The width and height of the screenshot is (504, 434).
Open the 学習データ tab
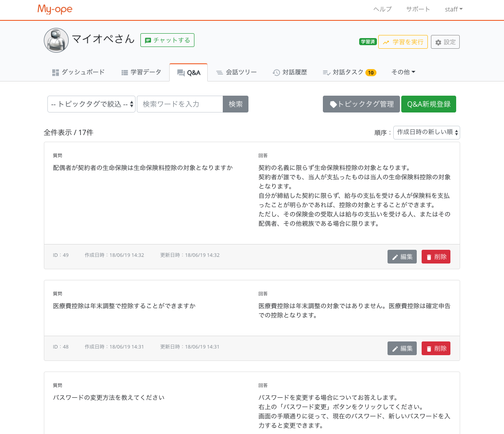point(141,72)
